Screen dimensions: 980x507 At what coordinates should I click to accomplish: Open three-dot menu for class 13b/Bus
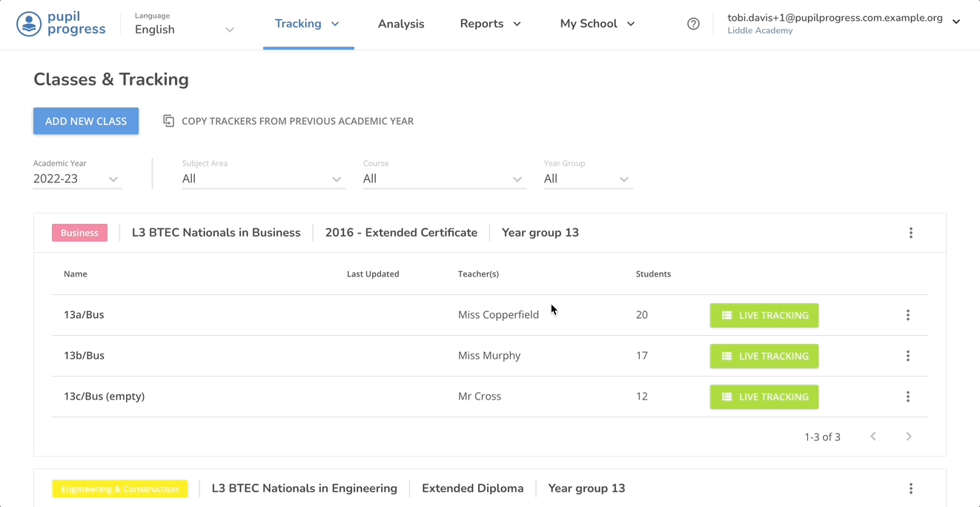(x=907, y=356)
